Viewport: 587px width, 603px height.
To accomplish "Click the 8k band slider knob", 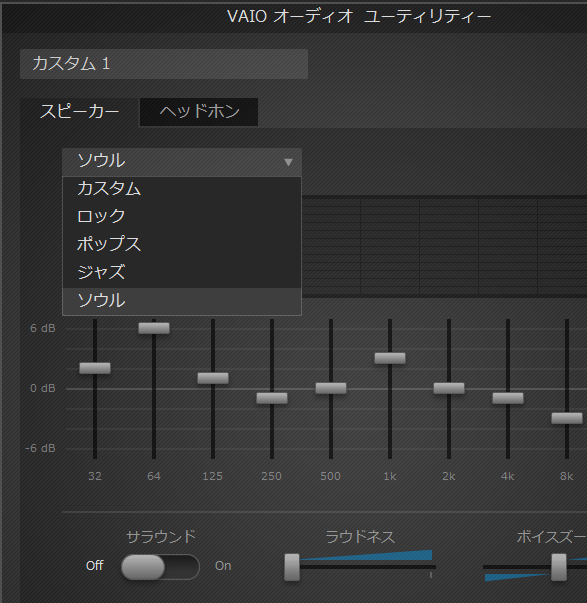I will tap(567, 418).
